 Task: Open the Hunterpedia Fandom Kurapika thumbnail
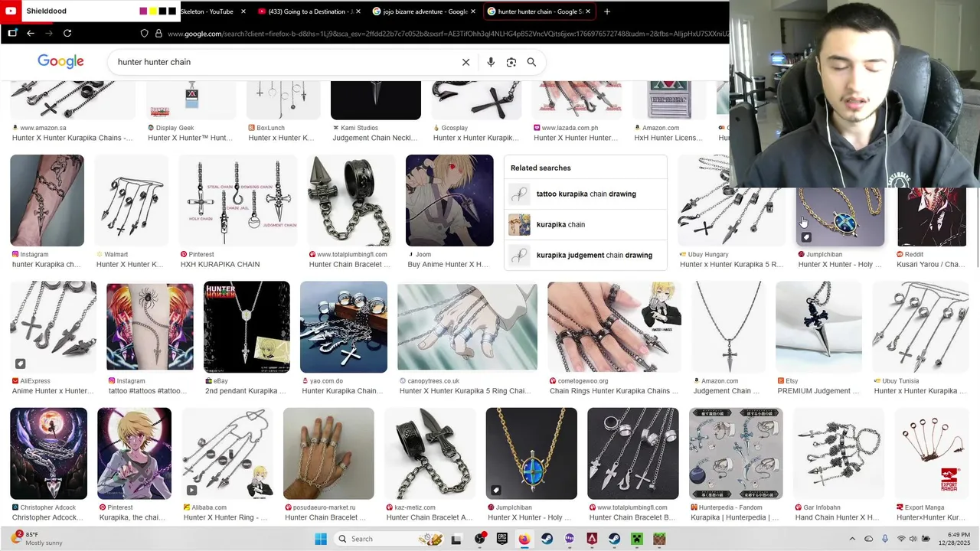pos(735,454)
